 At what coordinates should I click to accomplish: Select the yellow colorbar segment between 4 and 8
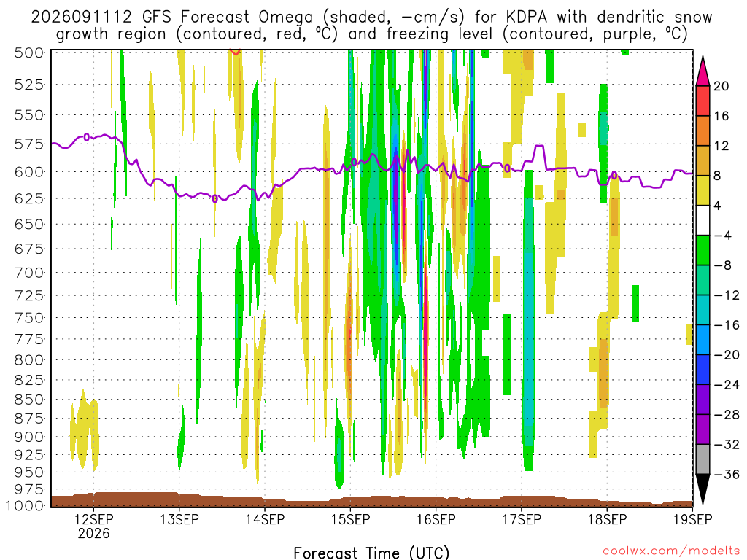[x=703, y=190]
